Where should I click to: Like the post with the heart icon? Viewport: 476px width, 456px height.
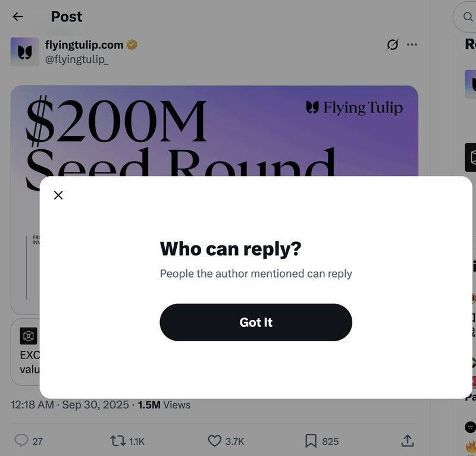point(215,441)
